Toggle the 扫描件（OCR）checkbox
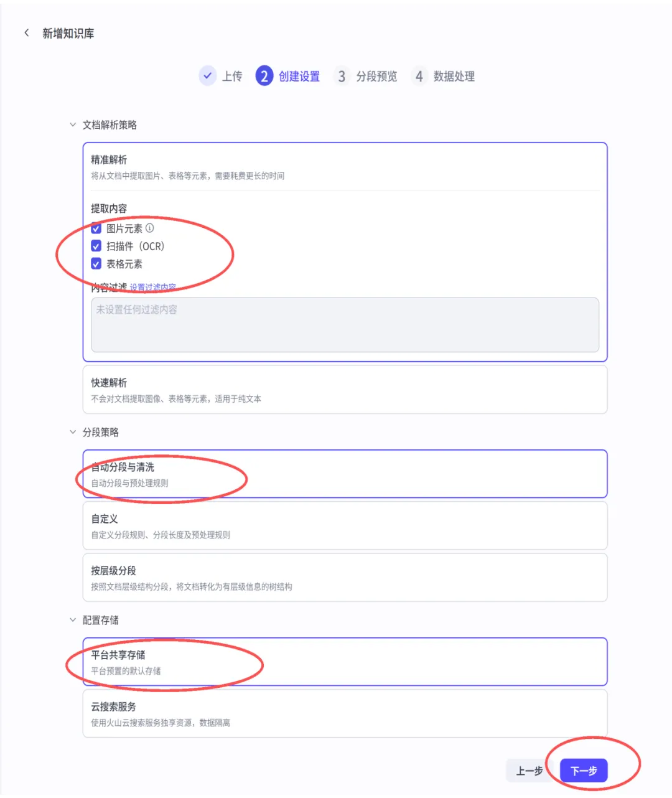The height and width of the screenshot is (798, 672). [x=96, y=246]
